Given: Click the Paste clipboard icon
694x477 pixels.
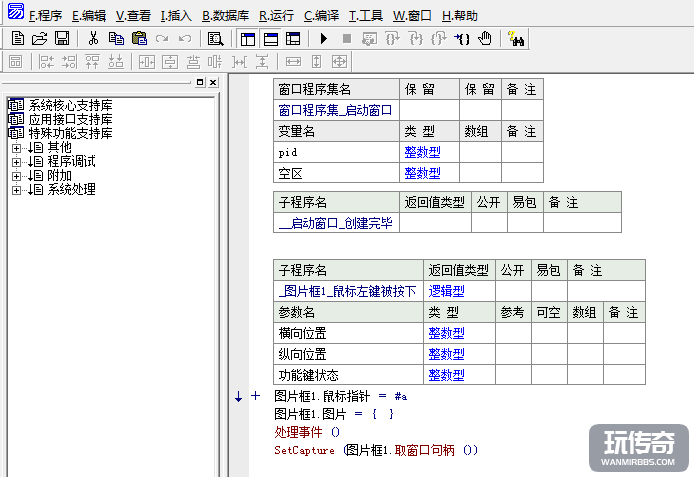Looking at the screenshot, I should tap(139, 39).
